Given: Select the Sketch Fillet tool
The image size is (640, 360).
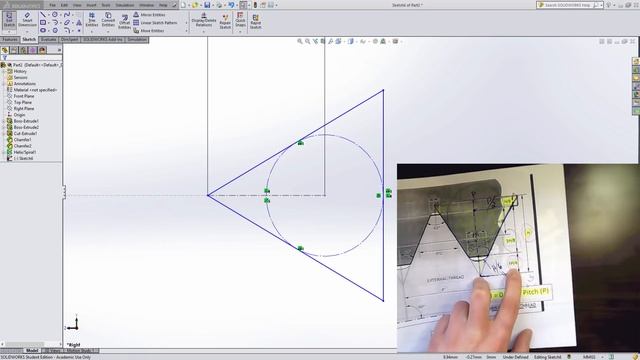Looking at the screenshot, I should 67,30.
